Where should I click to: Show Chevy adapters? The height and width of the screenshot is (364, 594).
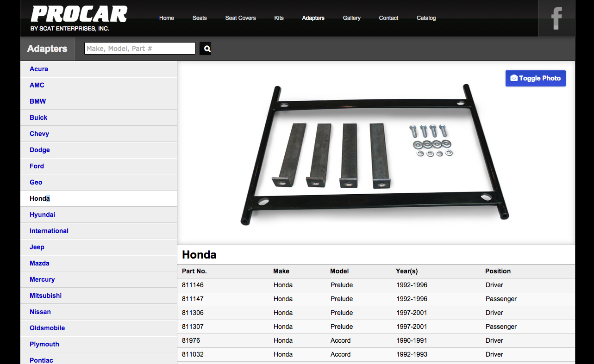tap(99, 134)
